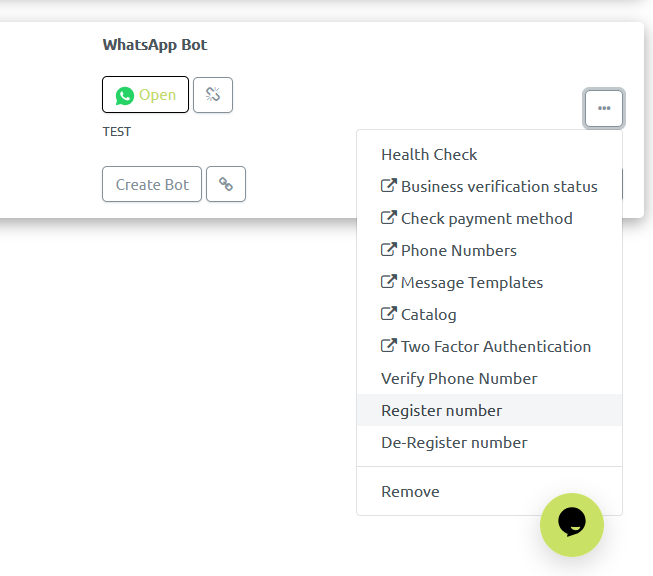Screen dimensions: 653x576
Task: Select Verify Phone Number
Action: (459, 378)
